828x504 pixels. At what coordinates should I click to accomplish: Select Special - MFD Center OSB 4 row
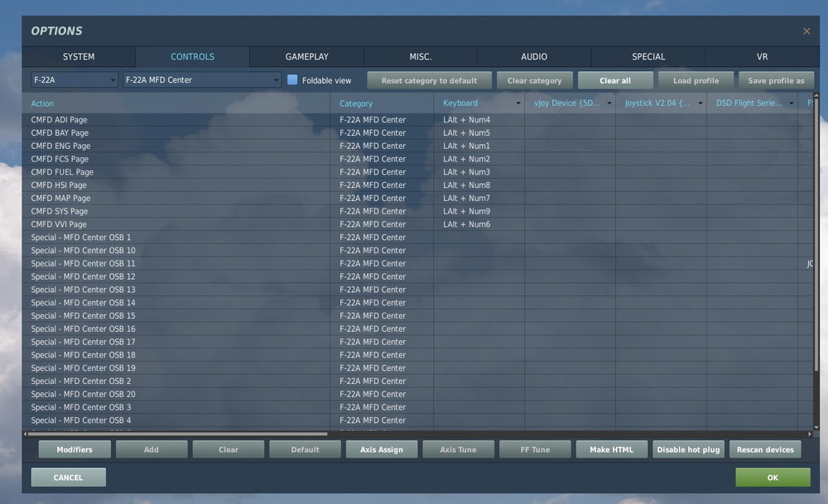(x=417, y=420)
